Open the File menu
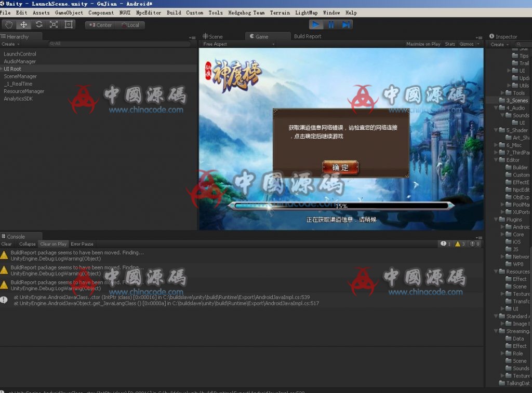 (5, 12)
